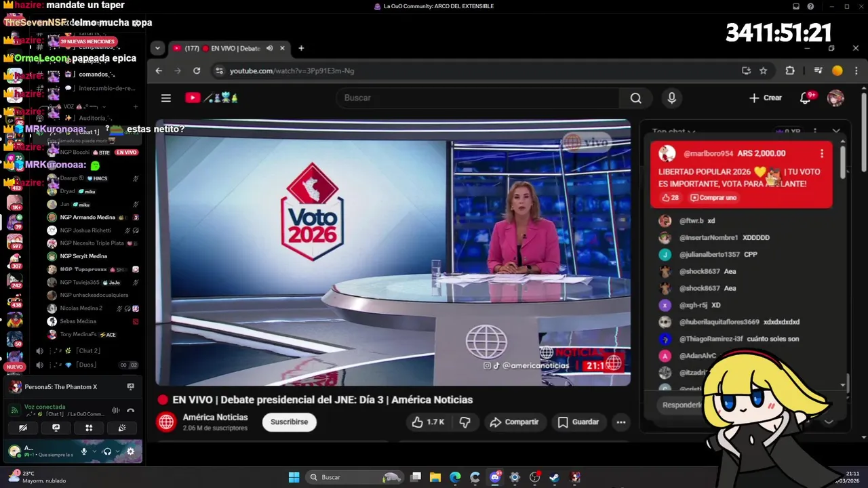Screen dimensions: 868x488
Task: Open the Top chat dropdown
Action: point(673,132)
